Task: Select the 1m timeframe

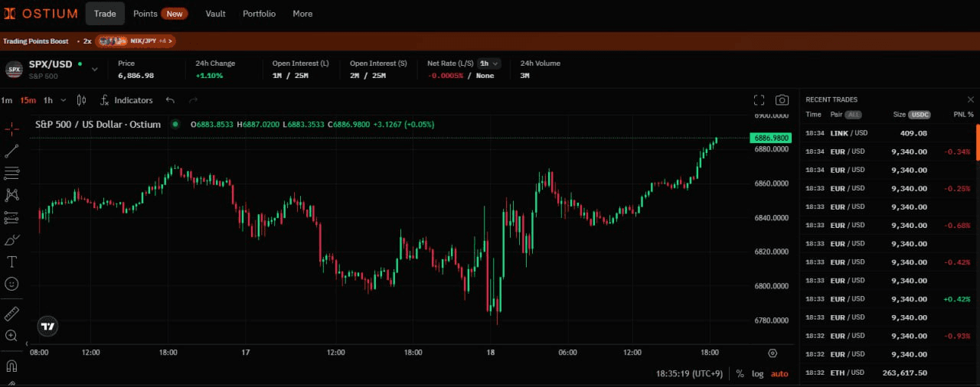Action: pos(6,100)
